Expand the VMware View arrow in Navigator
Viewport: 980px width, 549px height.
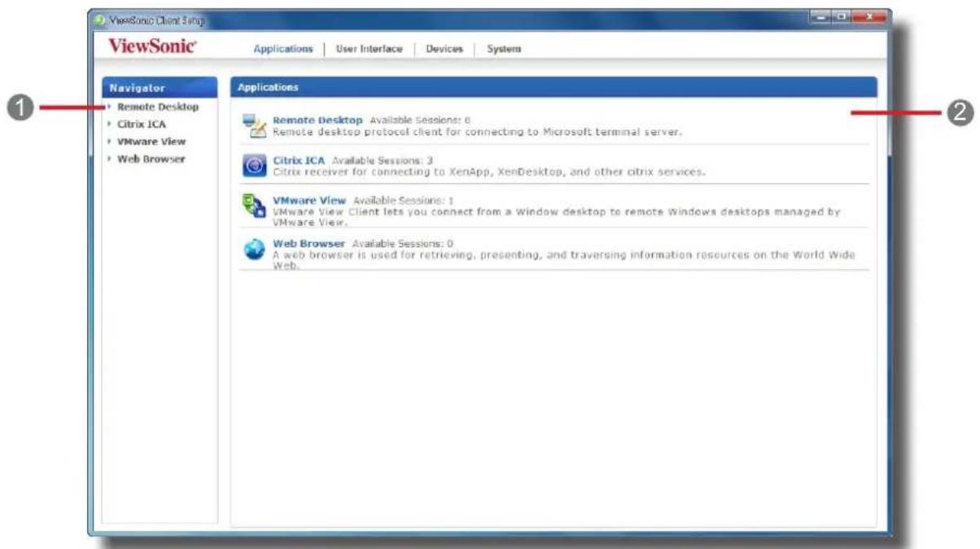[x=108, y=142]
